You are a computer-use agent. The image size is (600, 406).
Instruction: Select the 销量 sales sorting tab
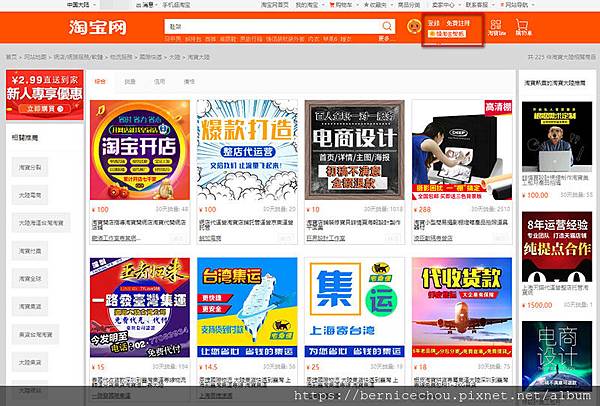coord(130,82)
